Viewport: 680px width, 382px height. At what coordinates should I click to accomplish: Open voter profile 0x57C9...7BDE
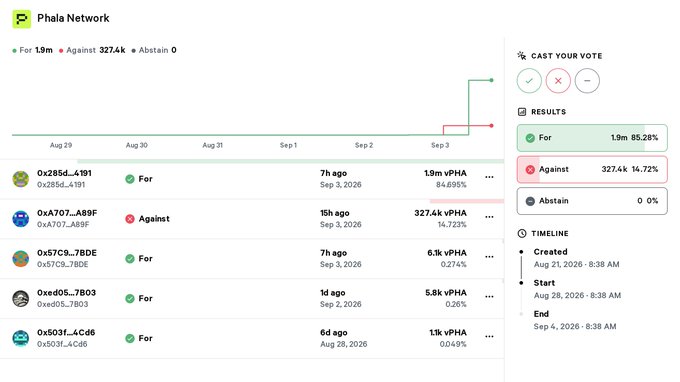(67, 253)
